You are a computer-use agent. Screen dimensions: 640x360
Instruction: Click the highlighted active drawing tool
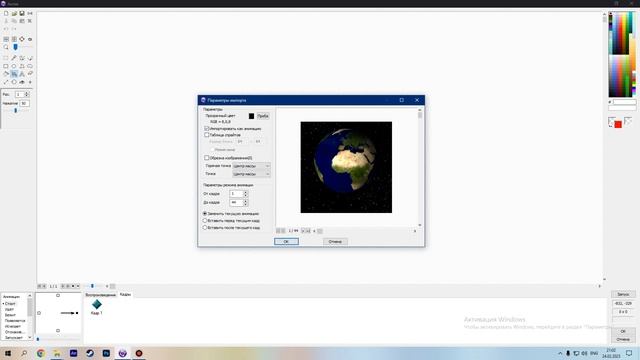click(x=14, y=74)
